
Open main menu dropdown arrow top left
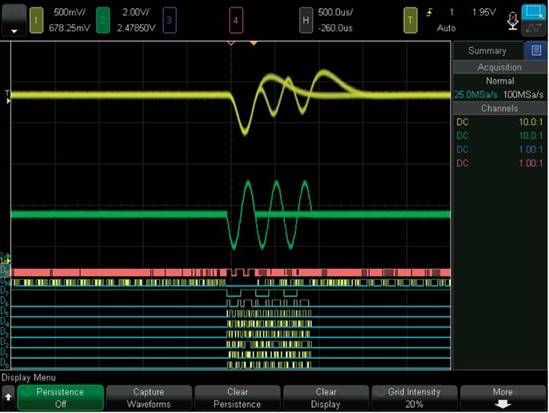[x=14, y=20]
